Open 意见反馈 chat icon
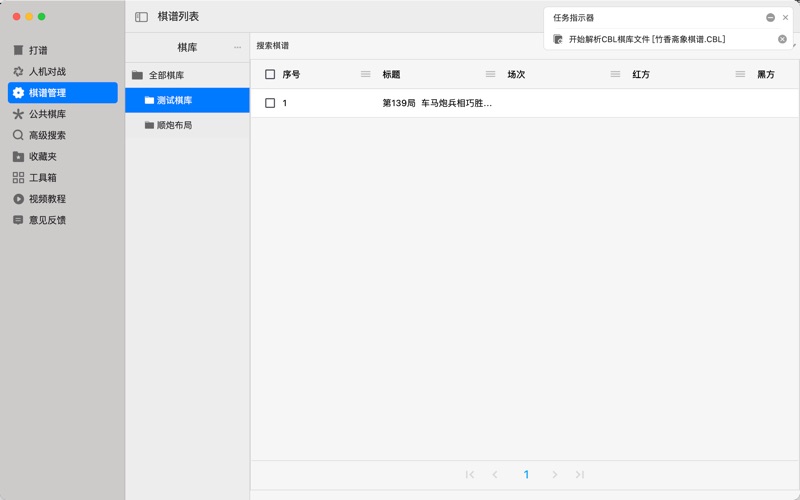This screenshot has width=800, height=500. coord(18,219)
